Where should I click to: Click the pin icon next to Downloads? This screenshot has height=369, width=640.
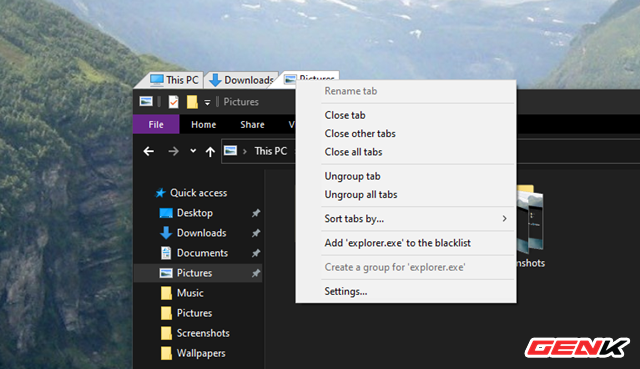coord(256,233)
